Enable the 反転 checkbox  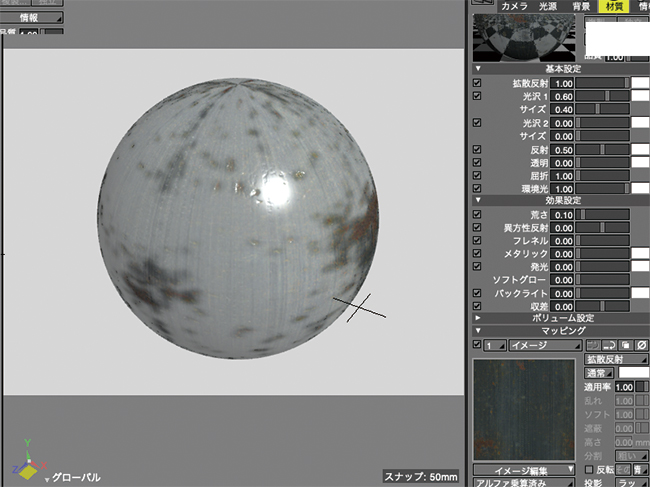tap(589, 470)
